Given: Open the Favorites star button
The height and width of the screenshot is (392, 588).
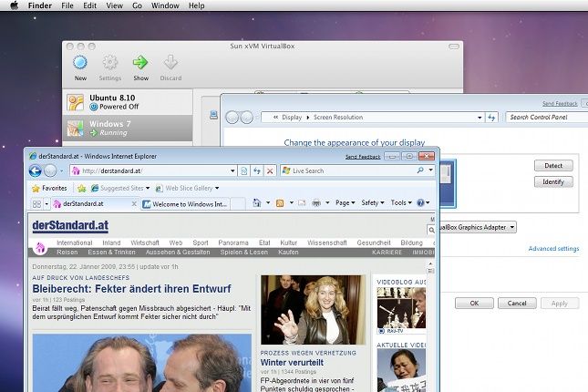Looking at the screenshot, I should [49, 188].
